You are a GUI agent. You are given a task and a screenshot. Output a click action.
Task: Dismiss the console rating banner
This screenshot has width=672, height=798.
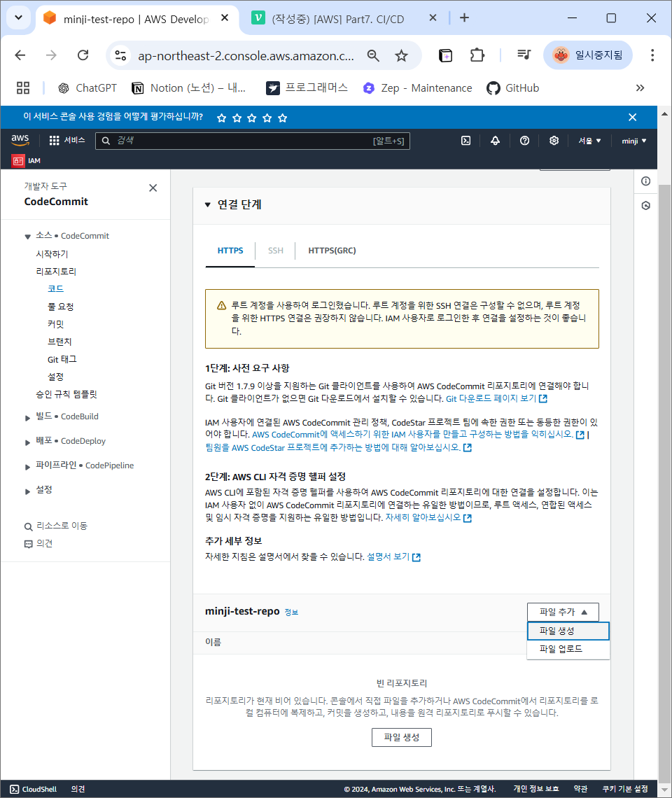[x=632, y=118]
